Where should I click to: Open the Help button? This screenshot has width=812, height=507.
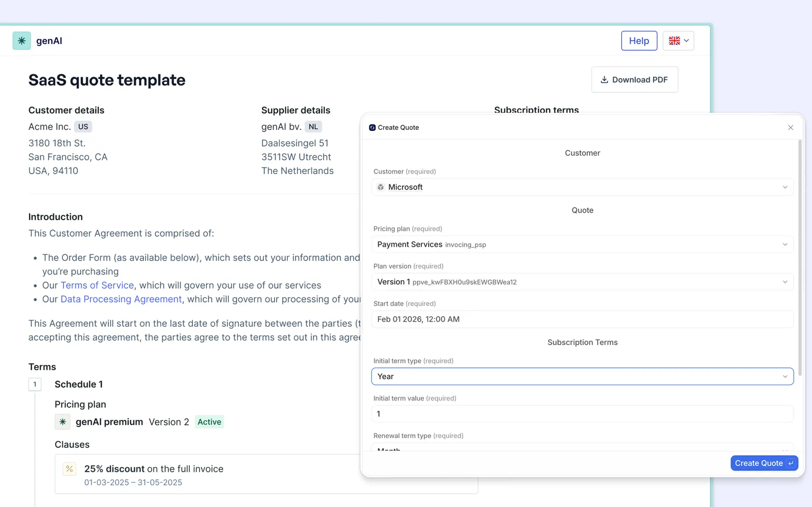click(639, 41)
